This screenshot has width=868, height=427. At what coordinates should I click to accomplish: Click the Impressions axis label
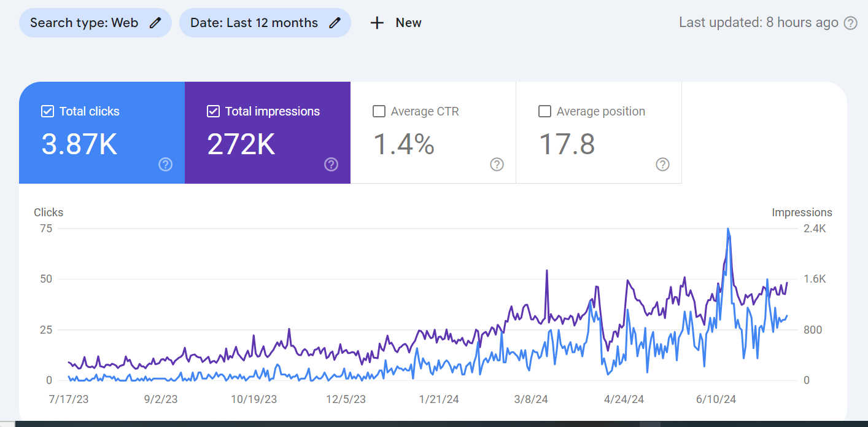(x=802, y=213)
